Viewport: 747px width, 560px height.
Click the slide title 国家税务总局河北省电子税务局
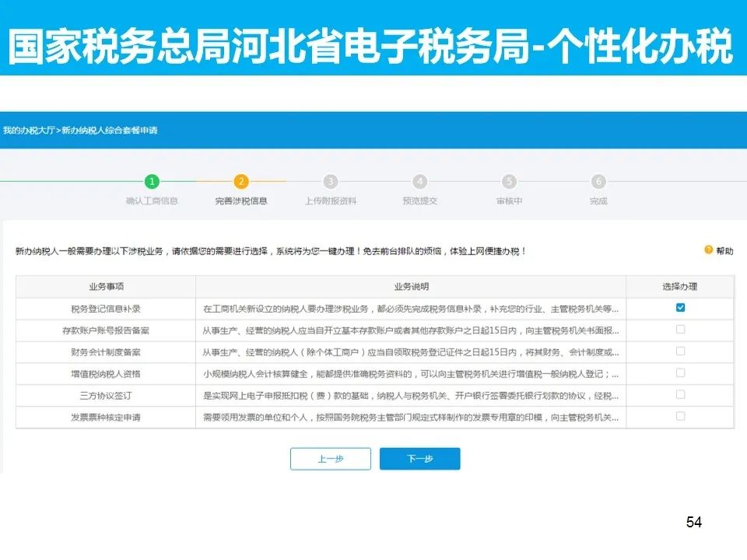(x=370, y=46)
